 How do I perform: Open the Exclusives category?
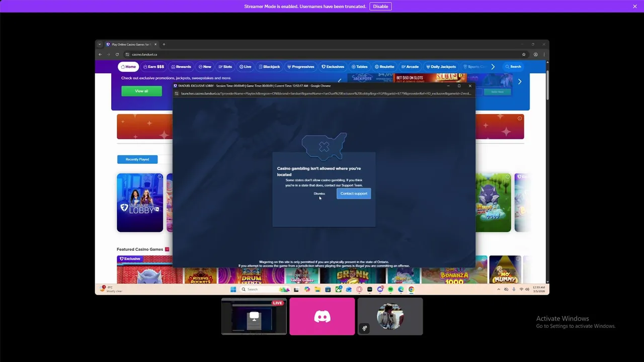[x=333, y=66]
